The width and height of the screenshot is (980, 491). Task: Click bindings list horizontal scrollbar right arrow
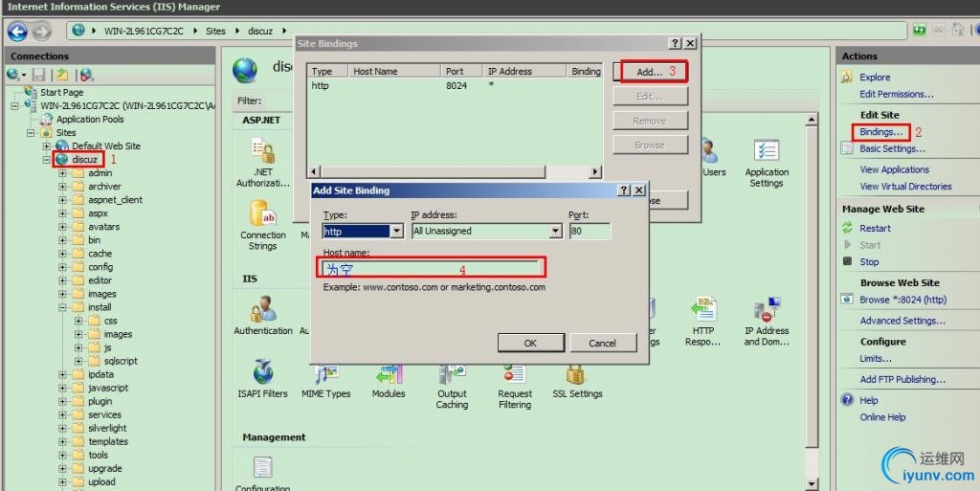click(595, 171)
